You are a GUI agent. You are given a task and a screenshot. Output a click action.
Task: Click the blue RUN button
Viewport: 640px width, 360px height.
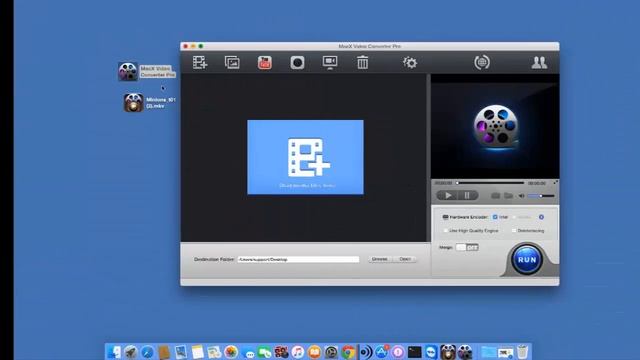tap(527, 260)
